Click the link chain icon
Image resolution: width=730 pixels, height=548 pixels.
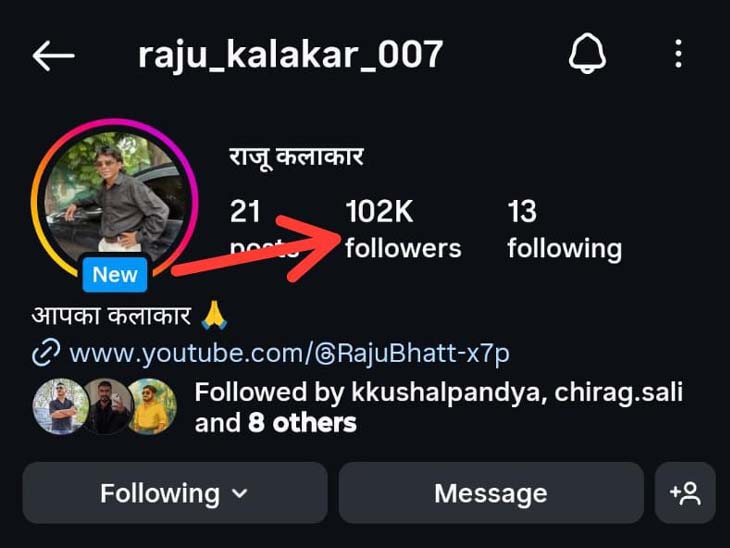point(46,353)
